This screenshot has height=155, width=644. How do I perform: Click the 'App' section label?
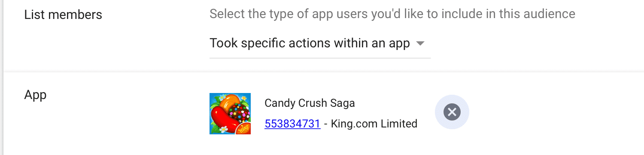(x=35, y=95)
